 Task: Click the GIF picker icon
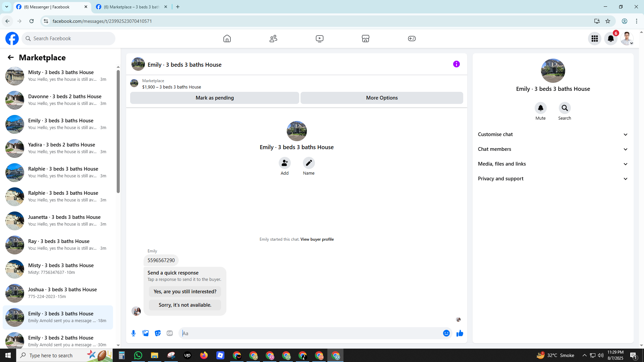170,333
